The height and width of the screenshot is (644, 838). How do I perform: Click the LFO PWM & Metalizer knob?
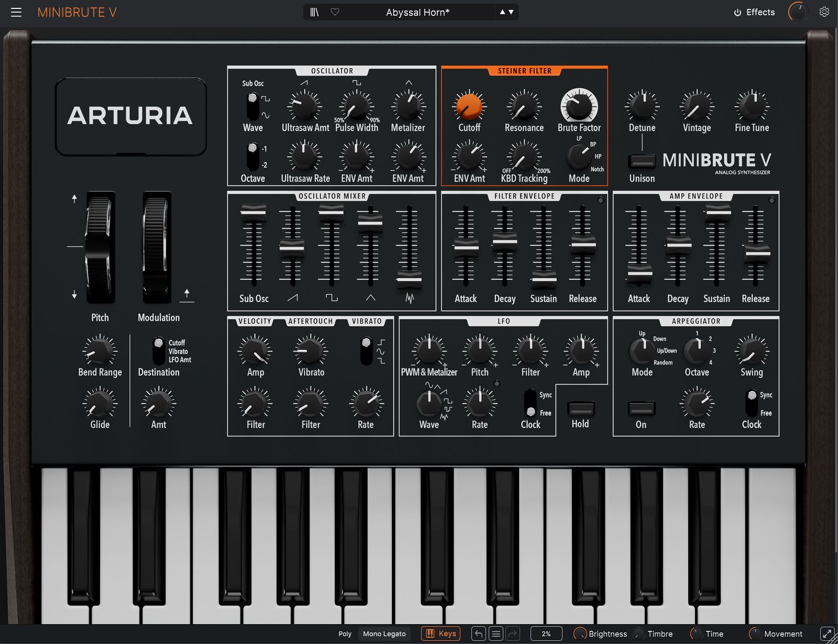click(429, 350)
